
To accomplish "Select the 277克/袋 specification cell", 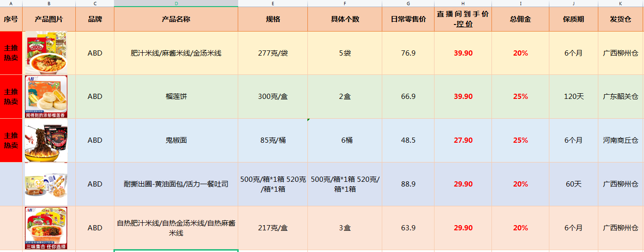I will [x=273, y=53].
